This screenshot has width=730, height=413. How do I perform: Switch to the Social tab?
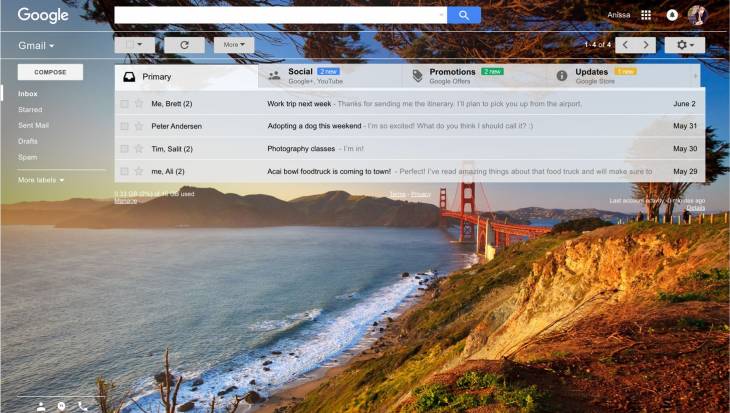click(x=330, y=76)
